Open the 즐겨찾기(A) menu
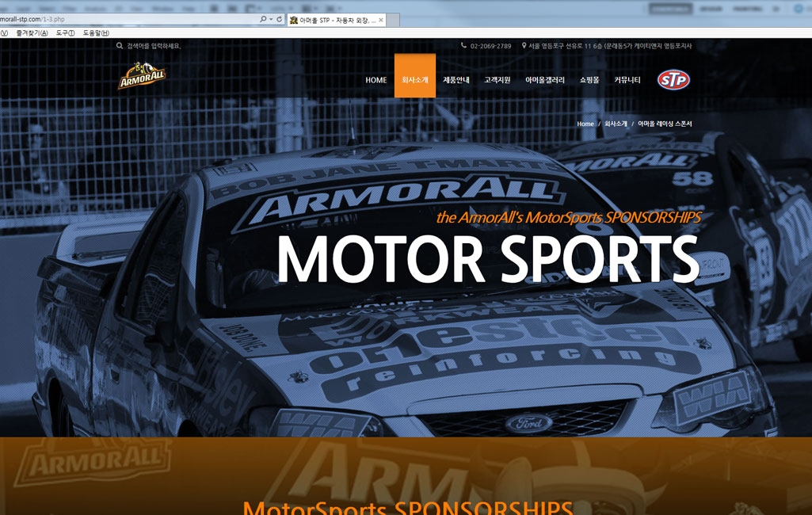The image size is (812, 515). pyautogui.click(x=32, y=33)
